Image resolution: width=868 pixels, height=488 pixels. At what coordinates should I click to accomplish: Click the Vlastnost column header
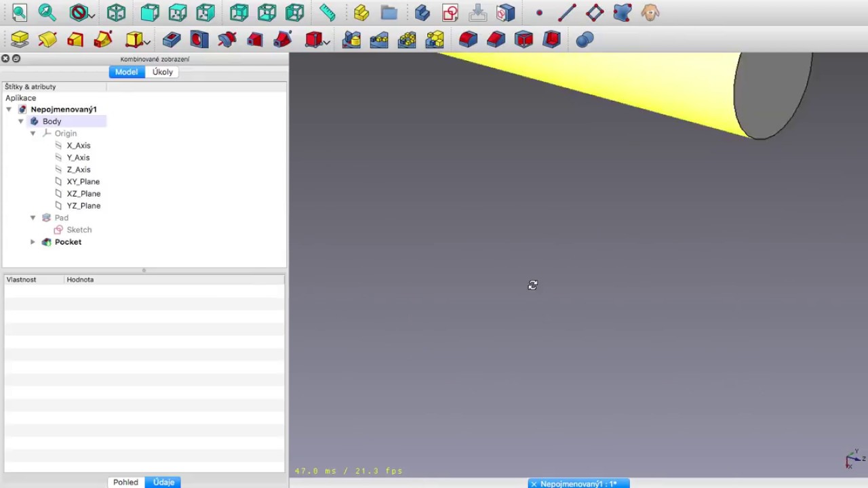pyautogui.click(x=34, y=279)
